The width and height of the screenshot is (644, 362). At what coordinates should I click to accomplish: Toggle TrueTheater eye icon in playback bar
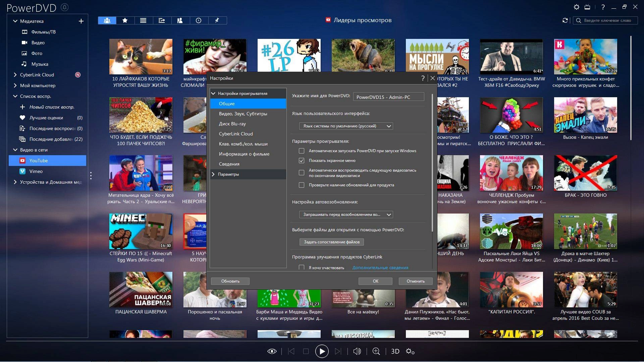[272, 351]
